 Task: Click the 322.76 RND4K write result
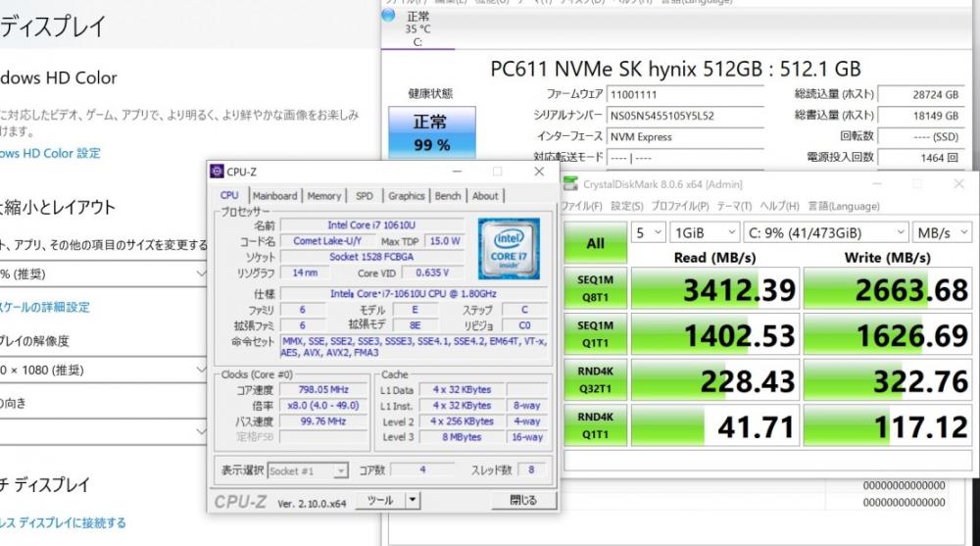(888, 380)
